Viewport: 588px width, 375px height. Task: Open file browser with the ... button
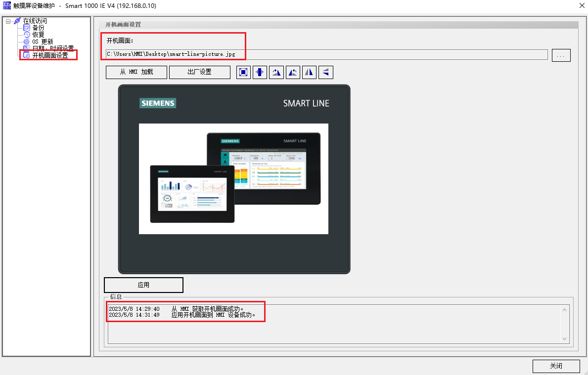pos(561,55)
